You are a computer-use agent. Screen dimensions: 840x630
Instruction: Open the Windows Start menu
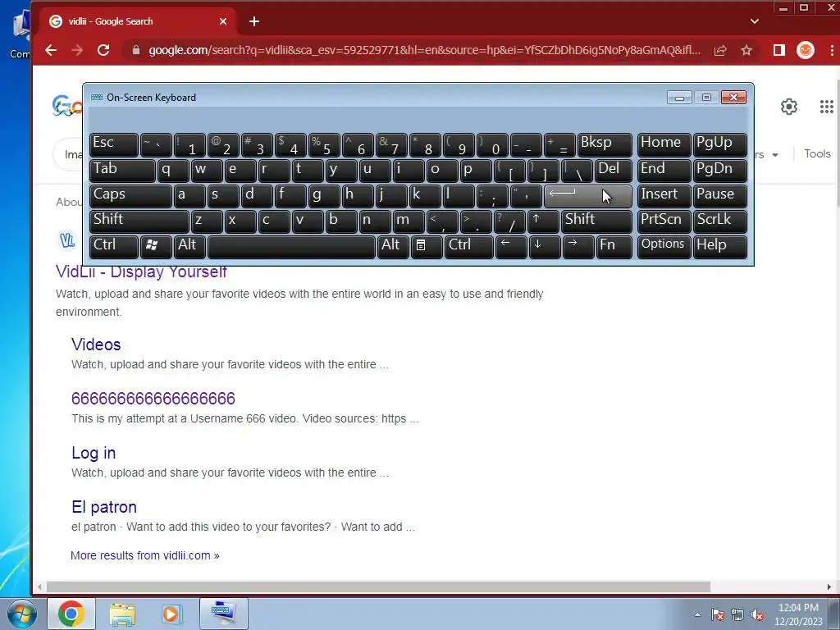pyautogui.click(x=21, y=614)
